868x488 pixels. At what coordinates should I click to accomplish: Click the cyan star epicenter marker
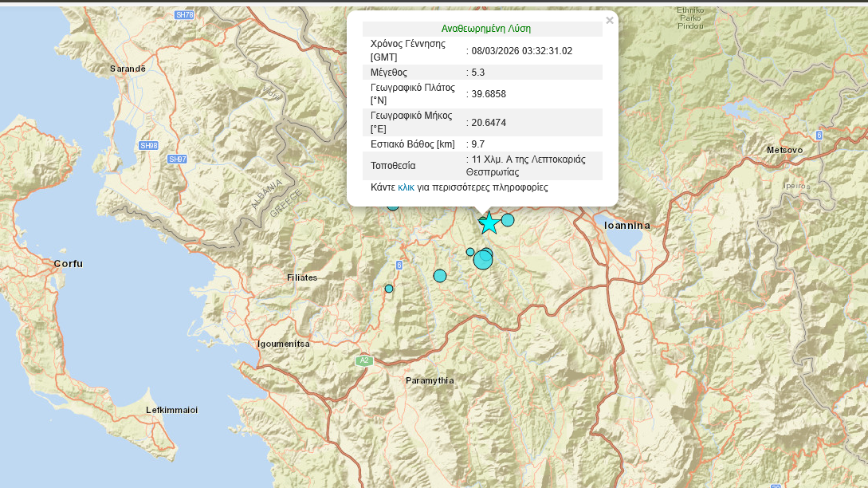[489, 224]
